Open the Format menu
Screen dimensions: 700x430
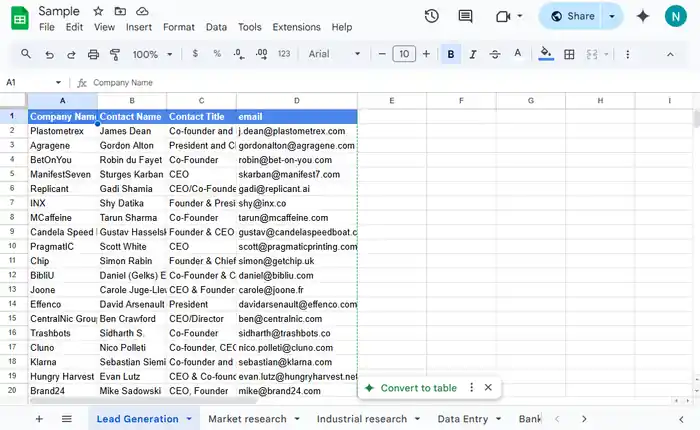(179, 27)
